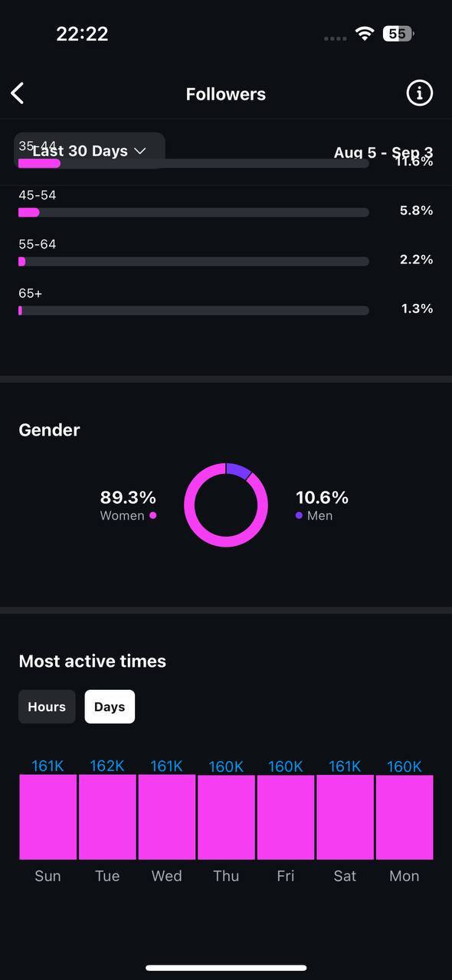This screenshot has width=452, height=980.
Task: Tap the battery indicator showing 55
Action: [x=398, y=34]
